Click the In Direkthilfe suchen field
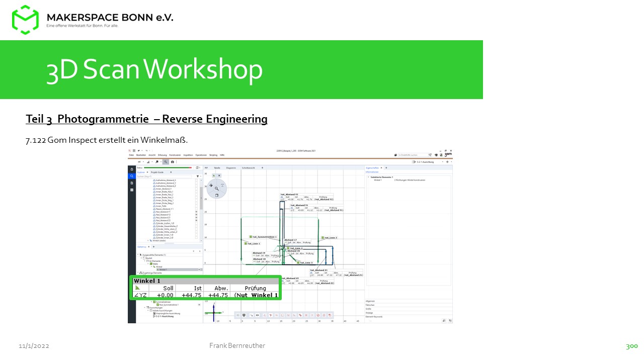This screenshot has width=644, height=362. pyautogui.click(x=413, y=155)
